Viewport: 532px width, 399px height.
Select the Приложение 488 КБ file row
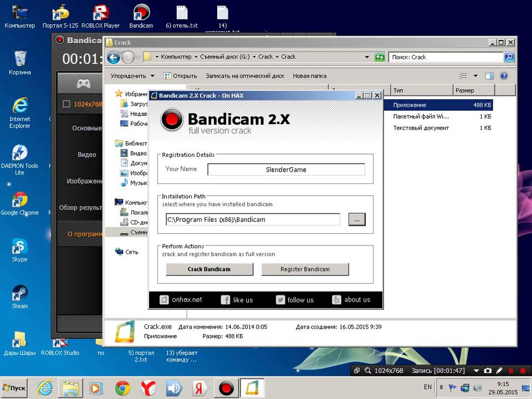point(439,105)
